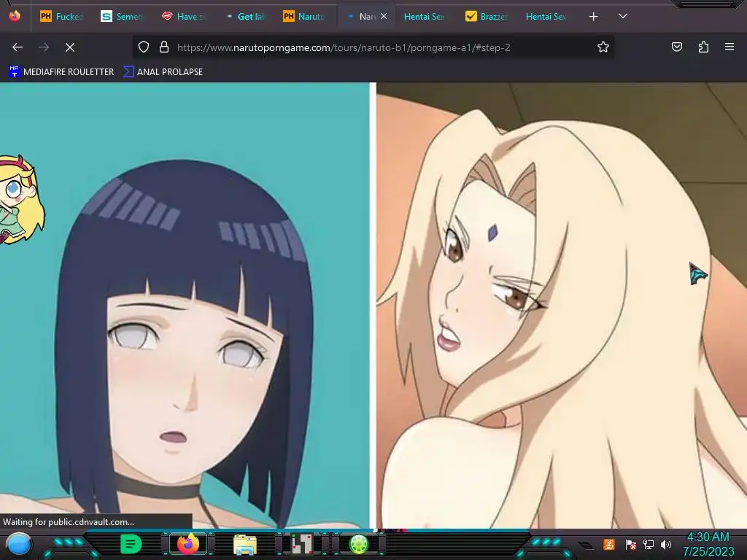747x560 pixels.
Task: Open the Extensions puzzle-piece menu
Action: pos(703,47)
